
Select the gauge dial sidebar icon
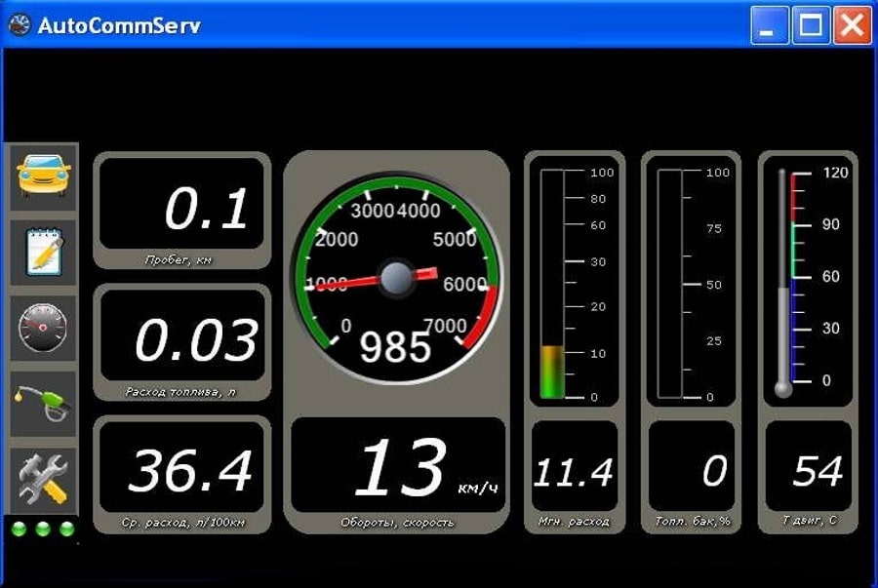(43, 328)
